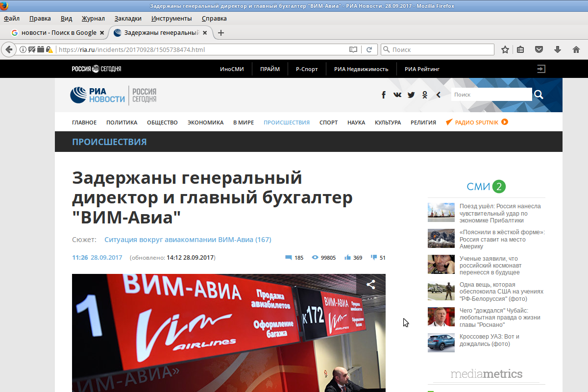Save the page to Pocket
The width and height of the screenshot is (588, 392).
(539, 49)
